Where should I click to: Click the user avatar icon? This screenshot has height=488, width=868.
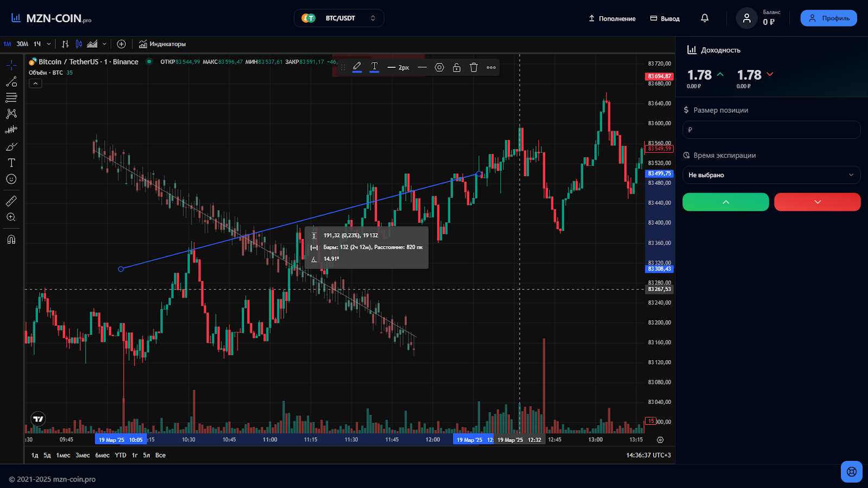[747, 18]
